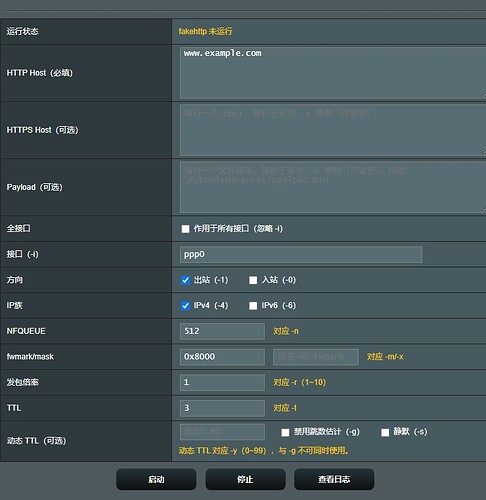The height and width of the screenshot is (500, 486).
Task: Click the '对应 -m/-x' hint text
Action: click(385, 357)
